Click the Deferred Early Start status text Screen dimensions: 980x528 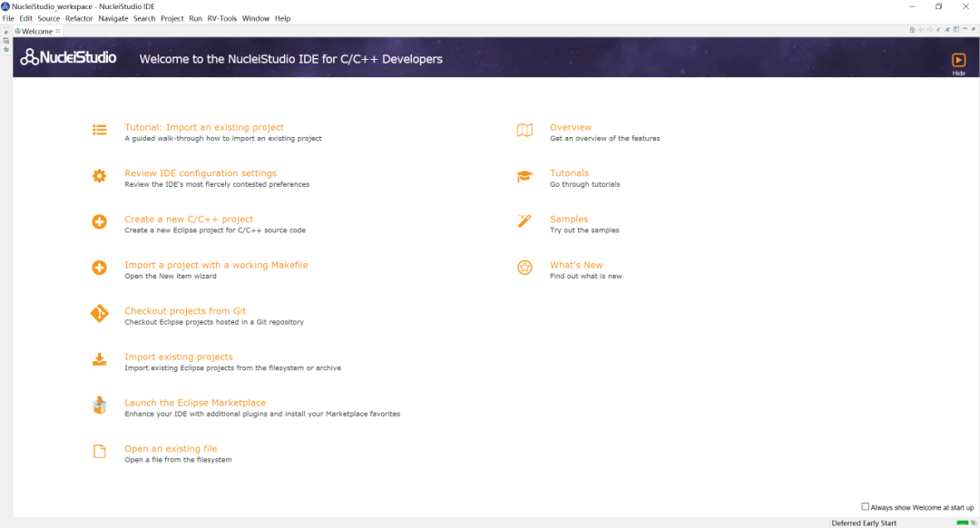click(x=864, y=523)
